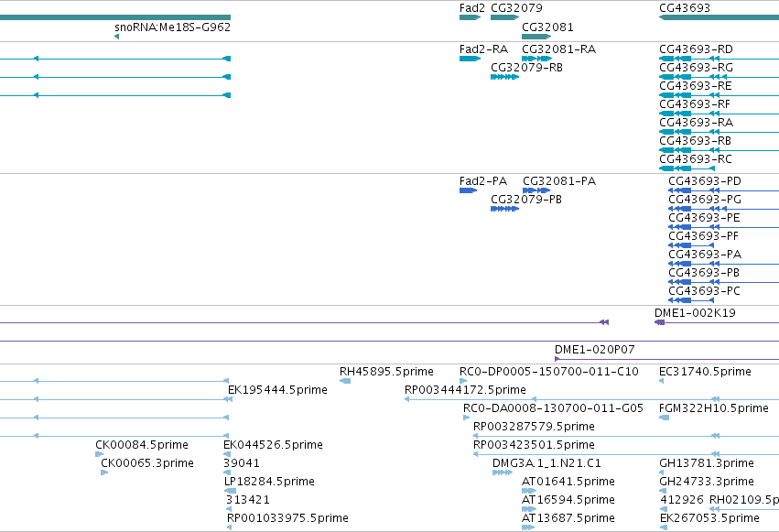Select the LP18284.5prime feature block
779x532 pixels.
click(x=230, y=491)
